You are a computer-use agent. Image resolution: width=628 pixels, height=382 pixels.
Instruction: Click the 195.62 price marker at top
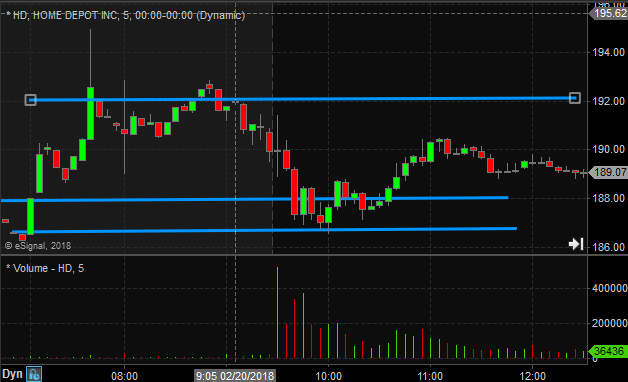pyautogui.click(x=609, y=13)
